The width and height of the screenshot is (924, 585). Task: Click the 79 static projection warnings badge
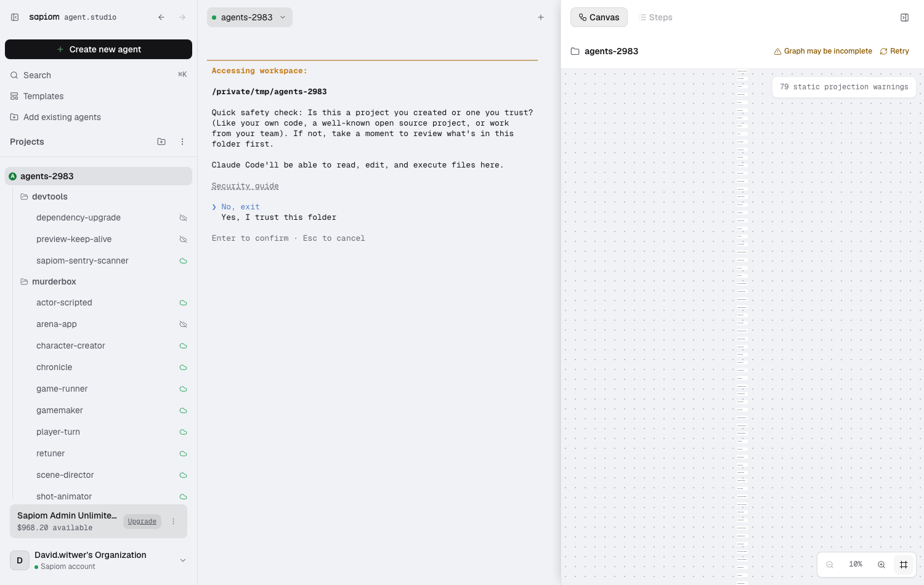pos(844,87)
